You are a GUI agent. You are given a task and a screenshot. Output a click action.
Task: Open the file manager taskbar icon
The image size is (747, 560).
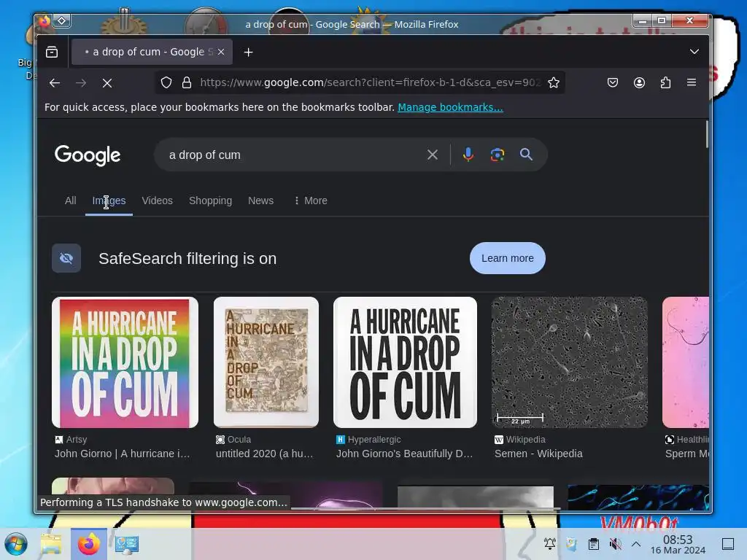pyautogui.click(x=52, y=544)
